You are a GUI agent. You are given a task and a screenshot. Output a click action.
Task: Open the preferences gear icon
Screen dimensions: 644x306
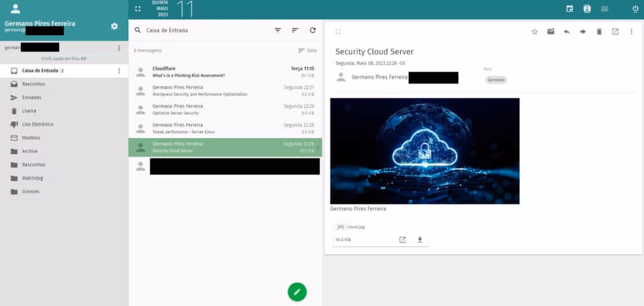click(x=114, y=26)
